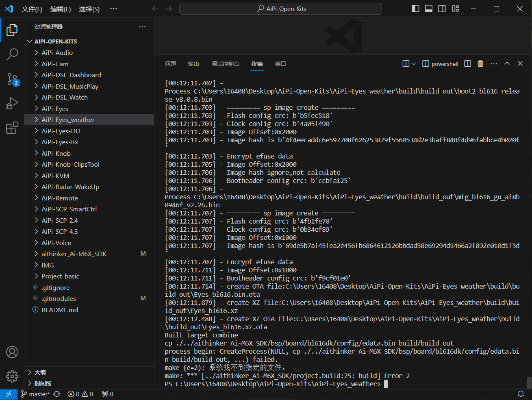Open the .gitignore file
Image resolution: width=532 pixels, height=400 pixels.
tap(89, 287)
